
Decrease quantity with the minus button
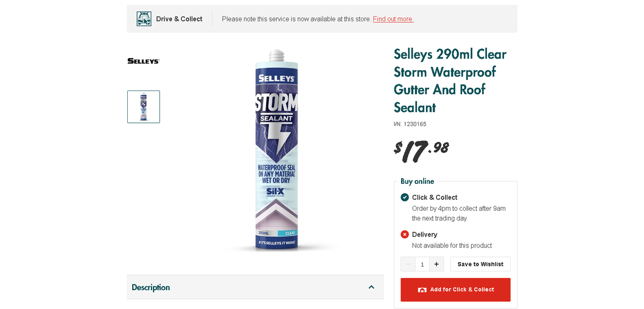point(408,264)
